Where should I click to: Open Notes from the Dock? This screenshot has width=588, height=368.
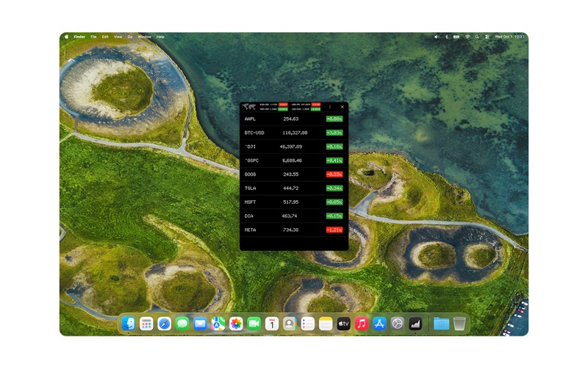(x=326, y=324)
